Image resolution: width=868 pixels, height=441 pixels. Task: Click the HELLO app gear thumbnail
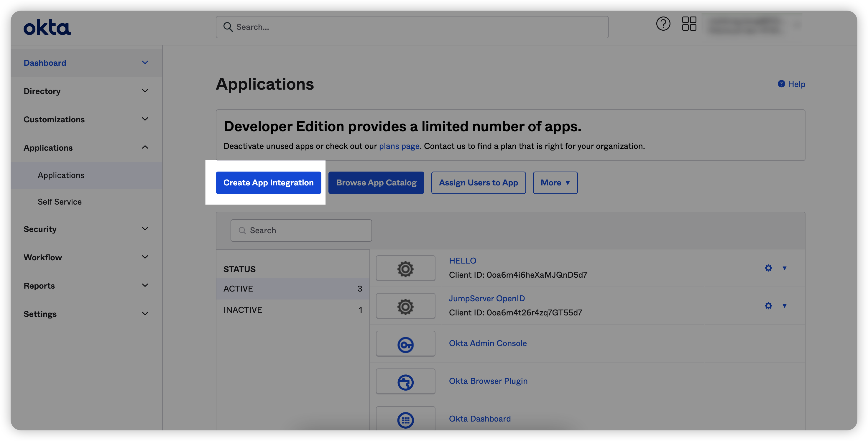(405, 269)
